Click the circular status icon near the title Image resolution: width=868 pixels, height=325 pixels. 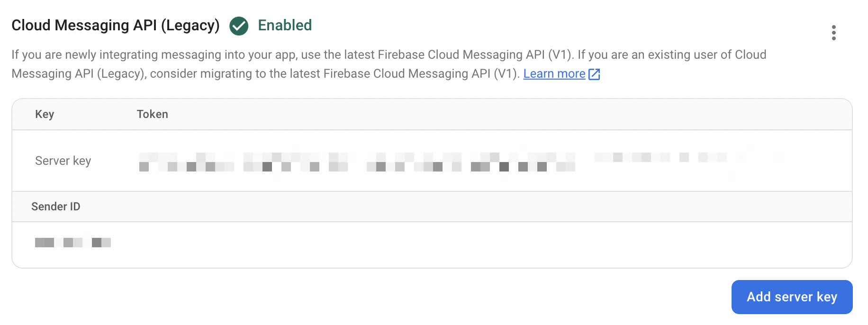pos(240,26)
